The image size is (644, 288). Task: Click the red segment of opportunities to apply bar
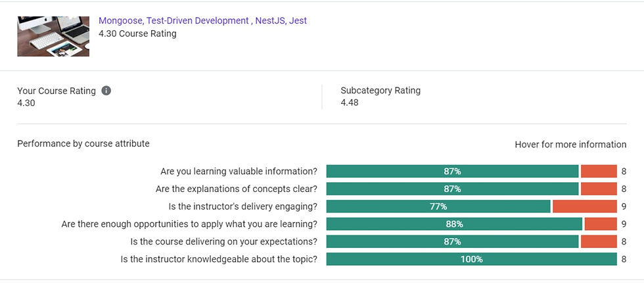[601, 224]
